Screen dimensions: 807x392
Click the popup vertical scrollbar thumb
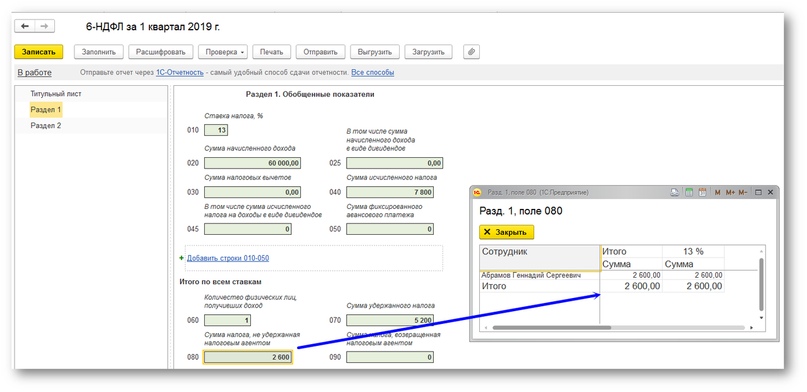pyautogui.click(x=761, y=284)
